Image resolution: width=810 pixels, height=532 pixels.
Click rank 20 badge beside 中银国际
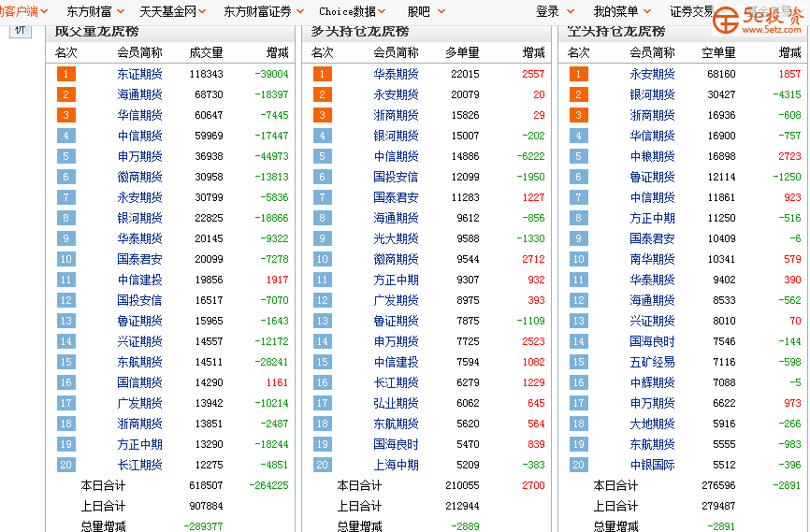click(579, 465)
